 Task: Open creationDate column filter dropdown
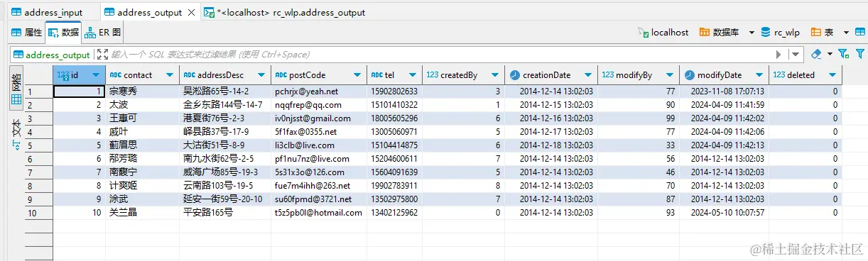(589, 75)
